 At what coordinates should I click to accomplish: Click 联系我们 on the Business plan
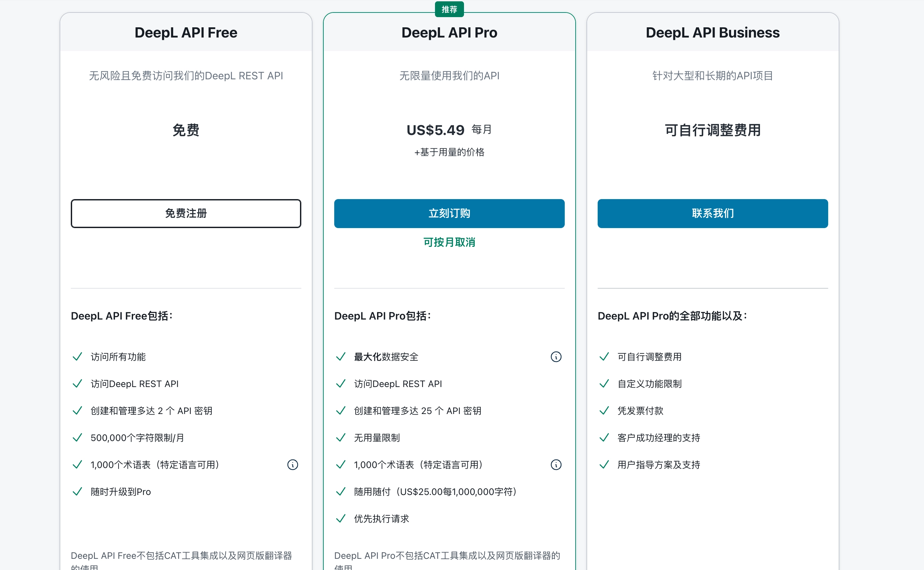point(712,213)
